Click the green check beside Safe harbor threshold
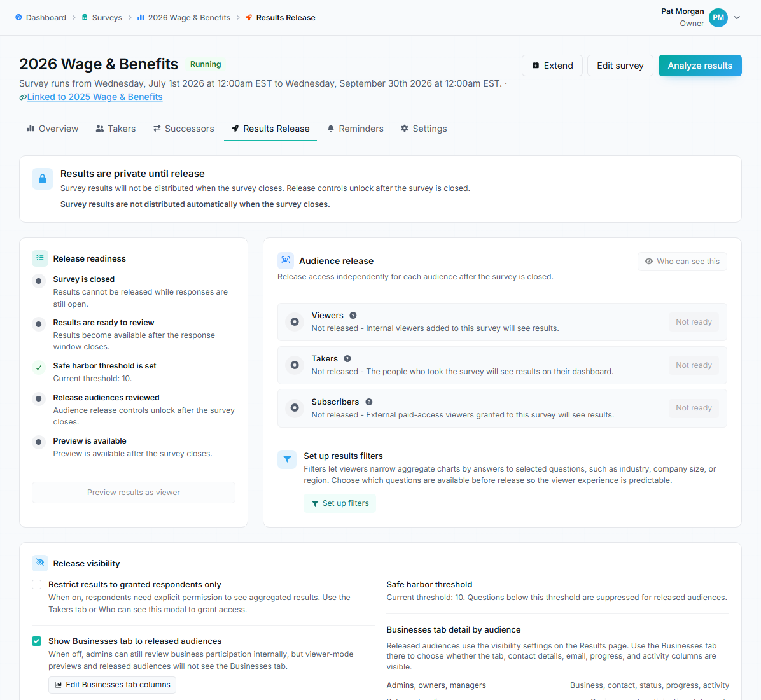The width and height of the screenshot is (761, 700). 38,367
